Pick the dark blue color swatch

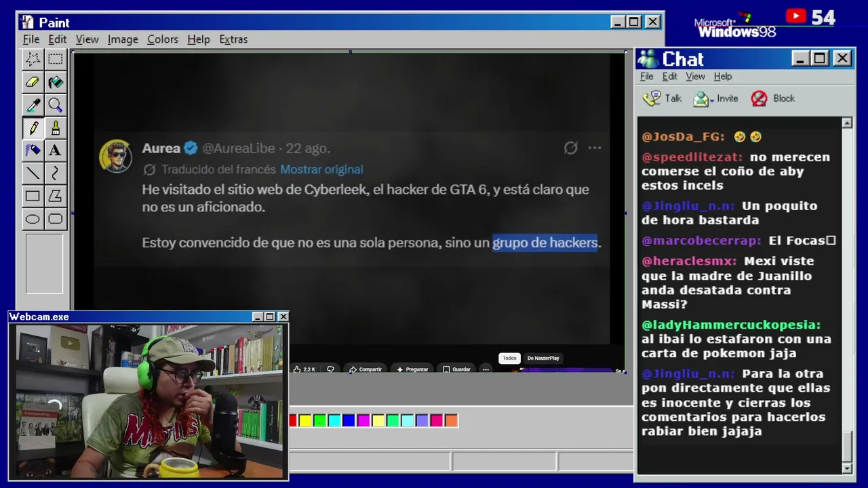[349, 421]
